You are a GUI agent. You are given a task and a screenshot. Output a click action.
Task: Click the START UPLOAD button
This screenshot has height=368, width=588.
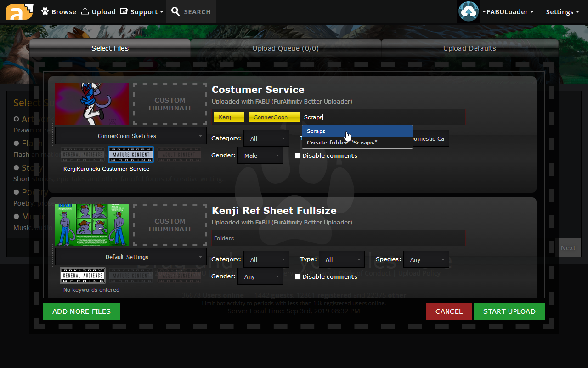(x=509, y=311)
